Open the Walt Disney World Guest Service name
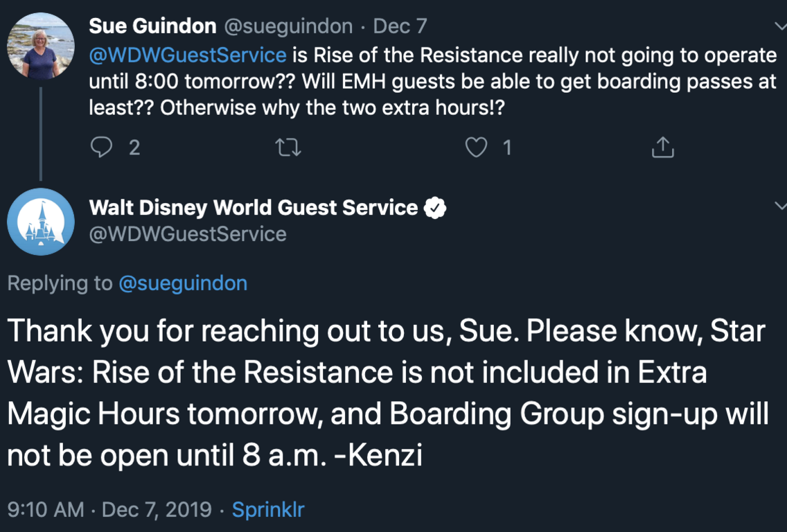Screen dimensions: 787x532 [x=254, y=207]
